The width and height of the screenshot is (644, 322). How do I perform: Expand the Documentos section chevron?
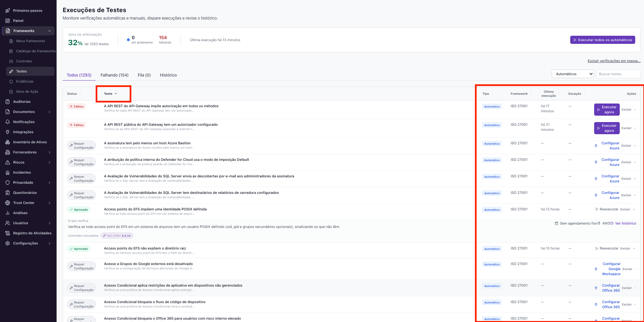click(x=50, y=112)
